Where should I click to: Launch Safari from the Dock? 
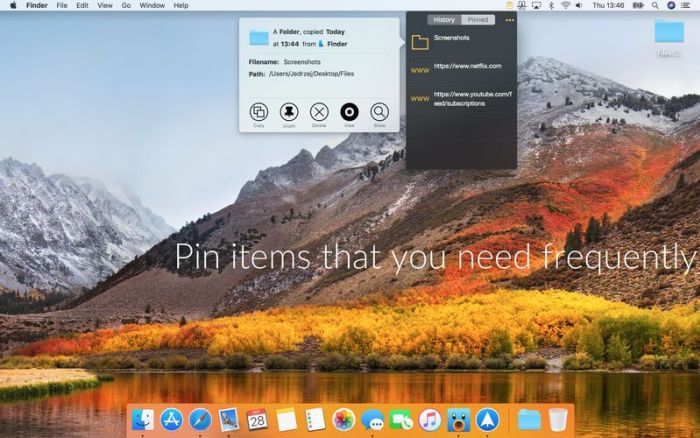[x=200, y=420]
